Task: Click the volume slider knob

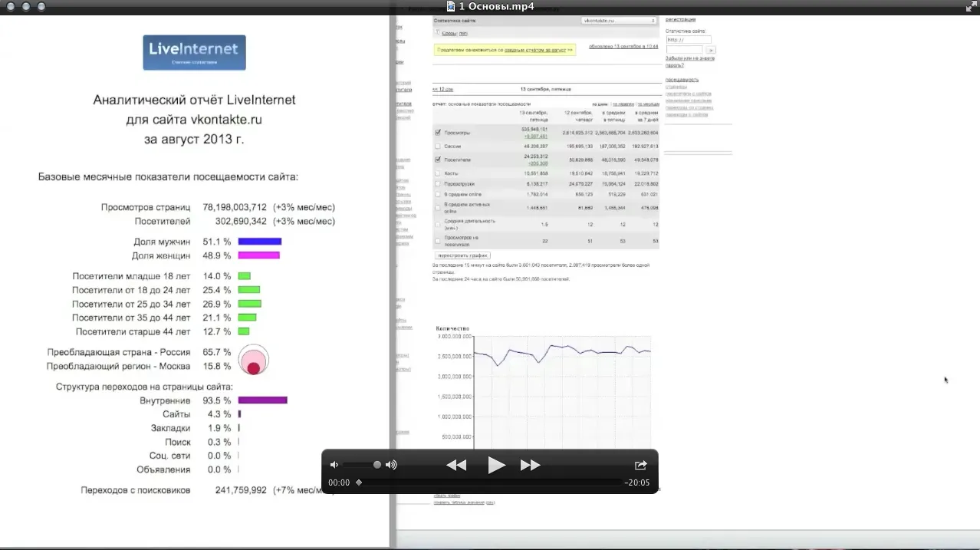Action: click(377, 465)
